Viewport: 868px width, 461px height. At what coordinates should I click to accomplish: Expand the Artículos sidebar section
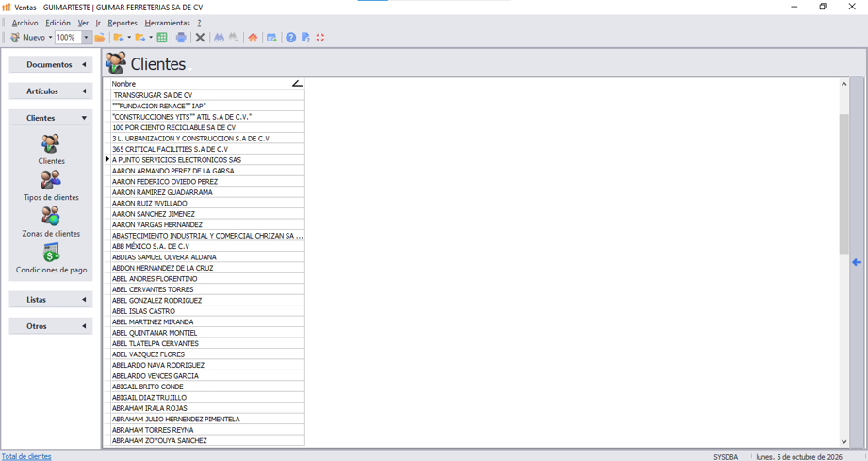coord(51,91)
